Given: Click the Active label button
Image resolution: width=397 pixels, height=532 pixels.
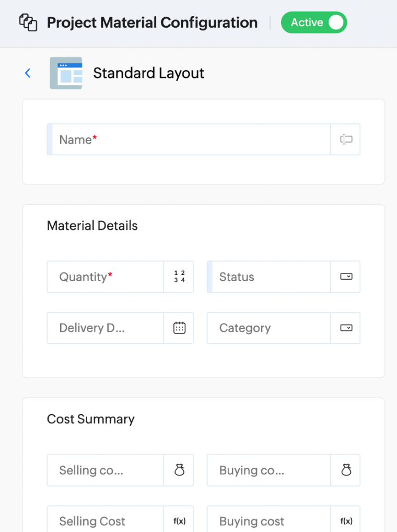Looking at the screenshot, I should click(x=306, y=22).
